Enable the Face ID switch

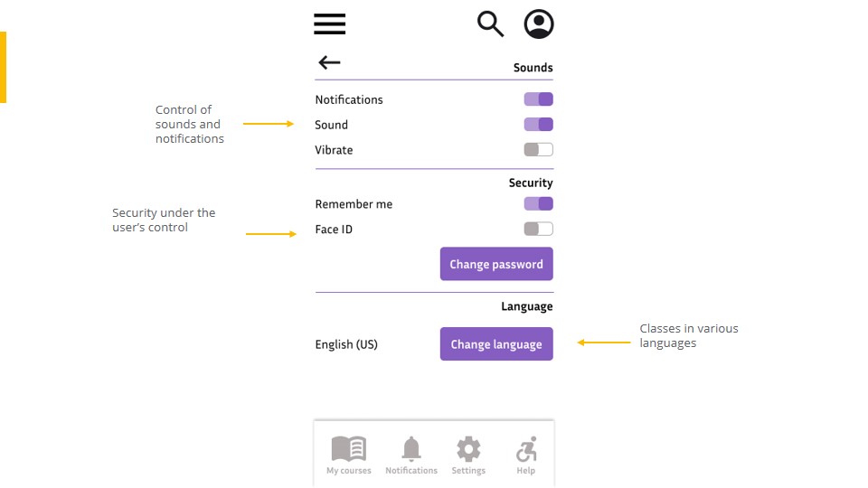click(538, 230)
